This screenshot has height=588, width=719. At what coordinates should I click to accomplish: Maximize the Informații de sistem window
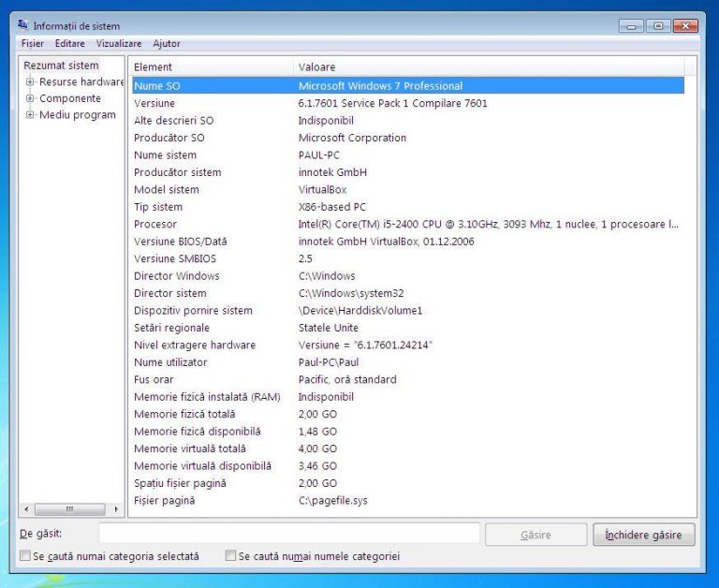click(657, 25)
